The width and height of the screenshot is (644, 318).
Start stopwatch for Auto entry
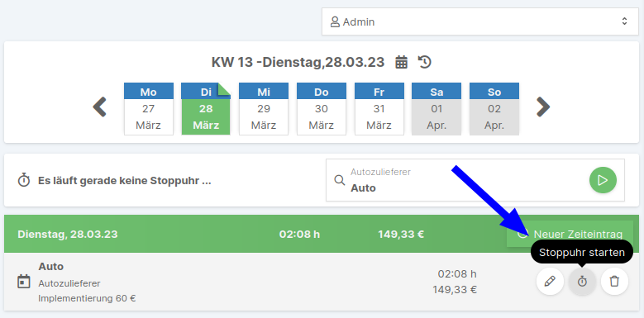coord(582,282)
